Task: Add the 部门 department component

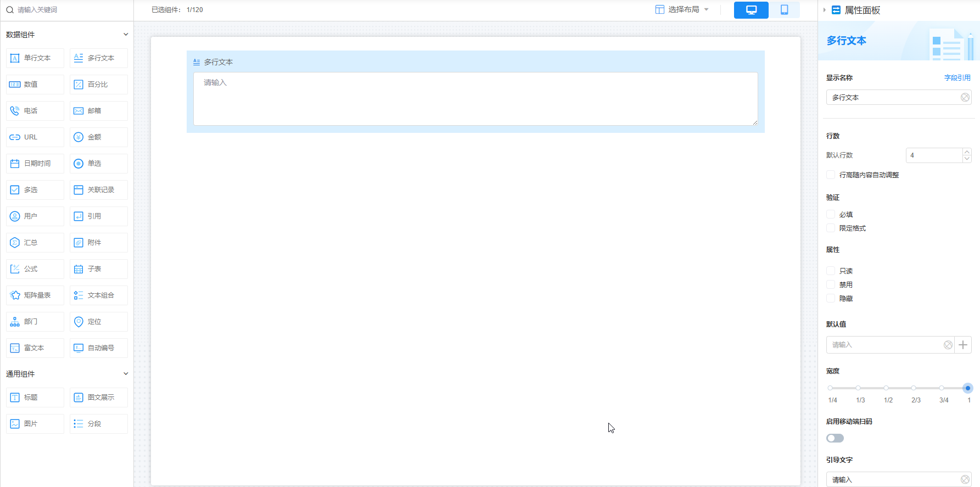Action: (35, 322)
